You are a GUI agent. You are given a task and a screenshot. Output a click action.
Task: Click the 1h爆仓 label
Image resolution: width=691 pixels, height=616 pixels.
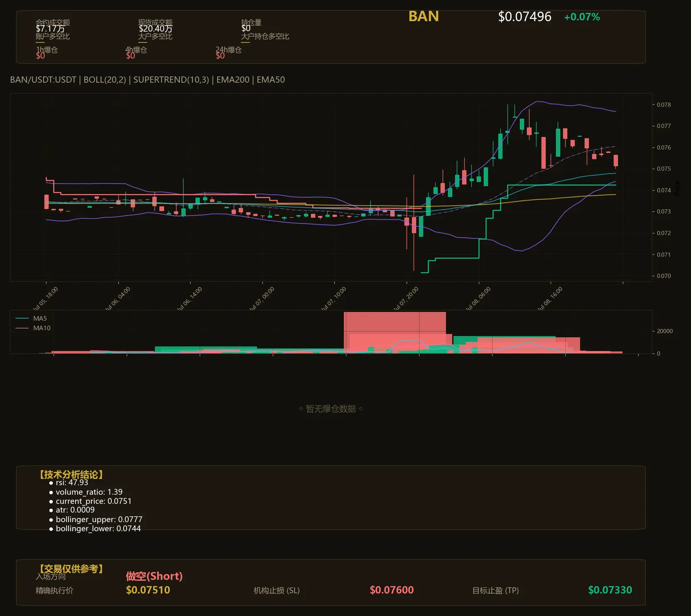[x=47, y=50]
